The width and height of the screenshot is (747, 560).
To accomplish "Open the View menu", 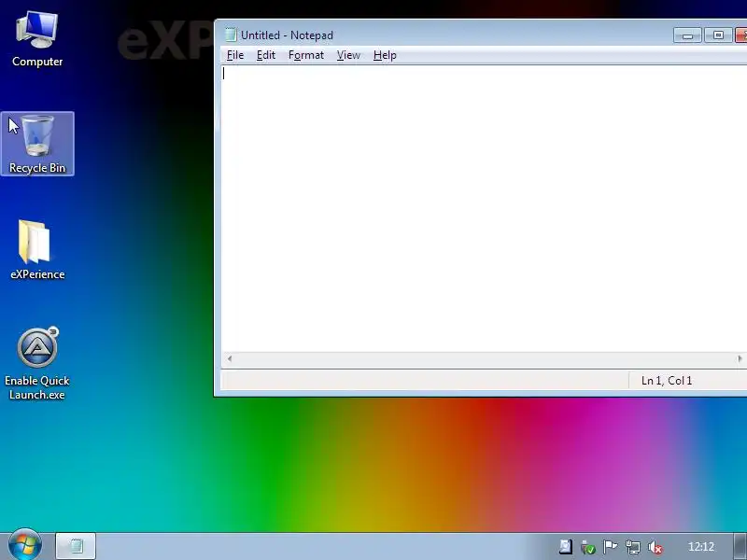I will click(x=348, y=55).
